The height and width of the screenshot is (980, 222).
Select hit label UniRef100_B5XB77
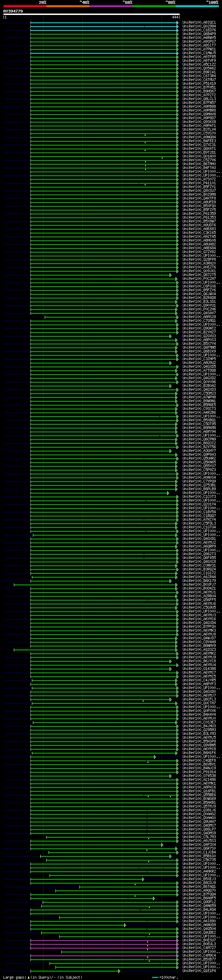point(199,959)
